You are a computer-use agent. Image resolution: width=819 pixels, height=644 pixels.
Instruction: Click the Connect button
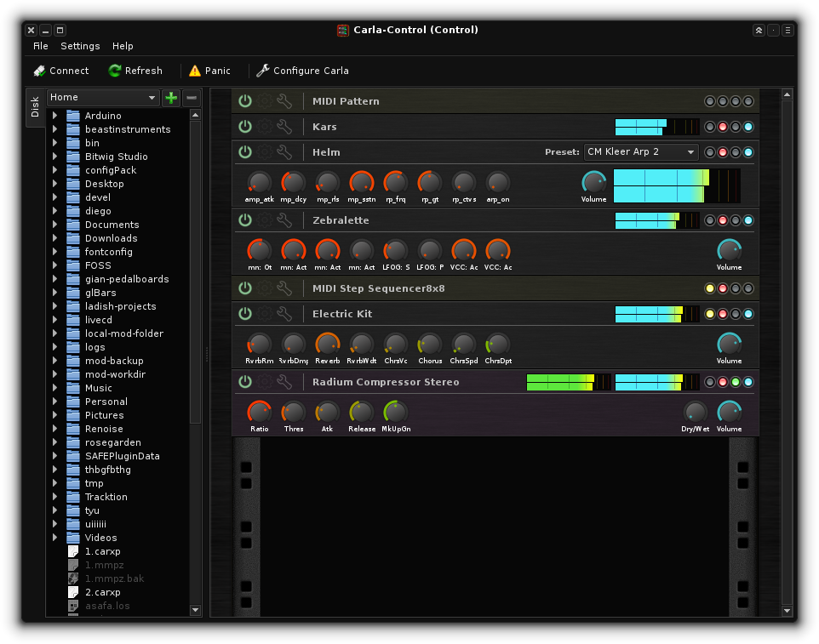click(60, 71)
